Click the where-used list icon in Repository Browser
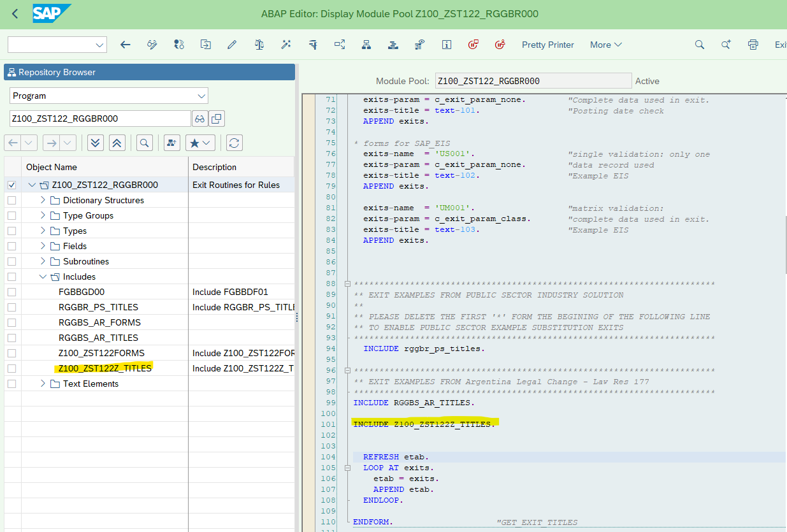The height and width of the screenshot is (532, 787). pos(171,143)
